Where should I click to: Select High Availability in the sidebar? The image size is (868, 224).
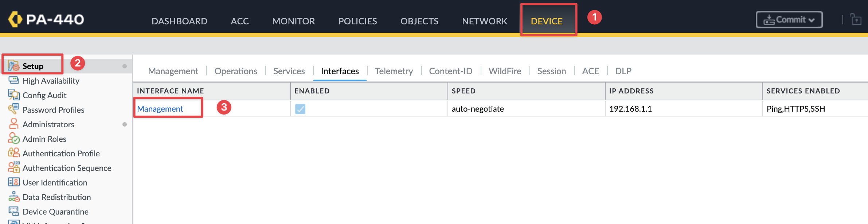(51, 81)
